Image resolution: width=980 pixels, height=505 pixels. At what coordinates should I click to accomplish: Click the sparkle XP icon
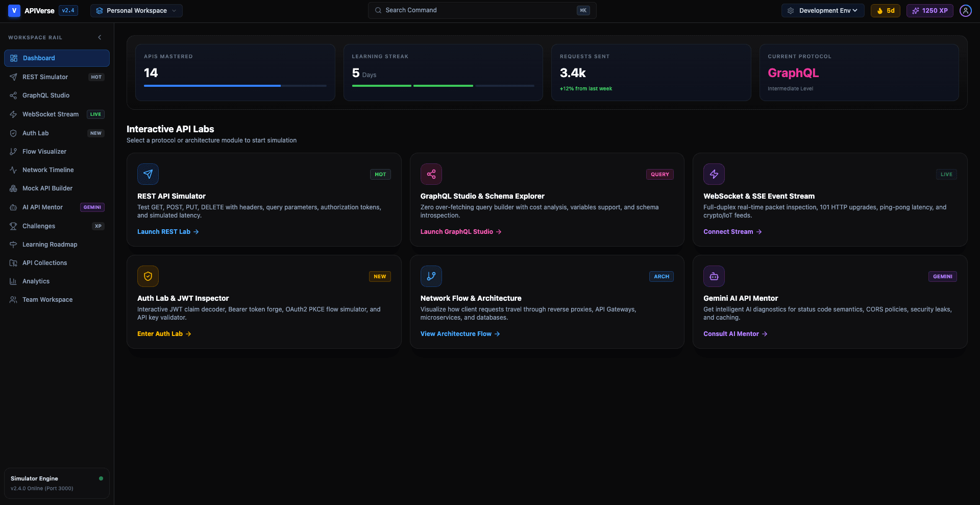916,11
